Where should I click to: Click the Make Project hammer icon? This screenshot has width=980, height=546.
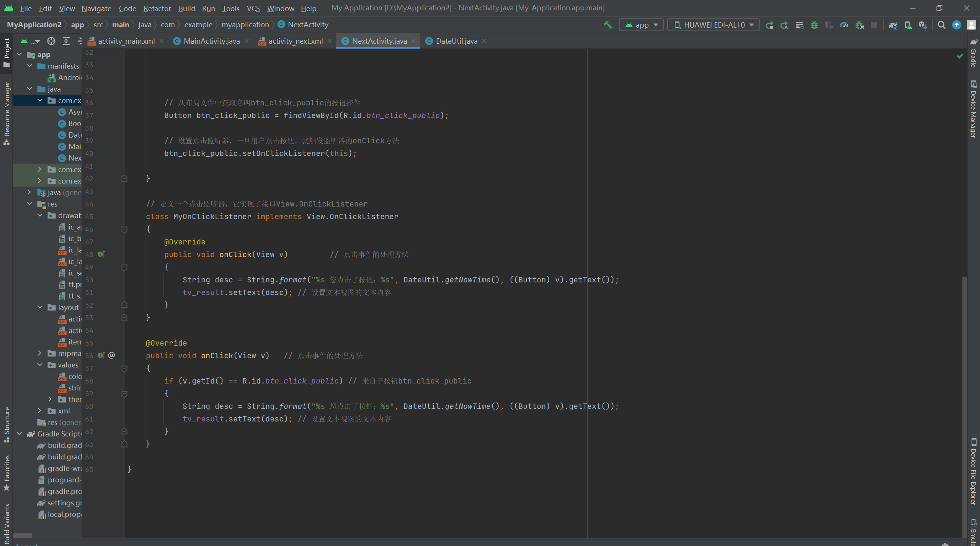tap(608, 25)
